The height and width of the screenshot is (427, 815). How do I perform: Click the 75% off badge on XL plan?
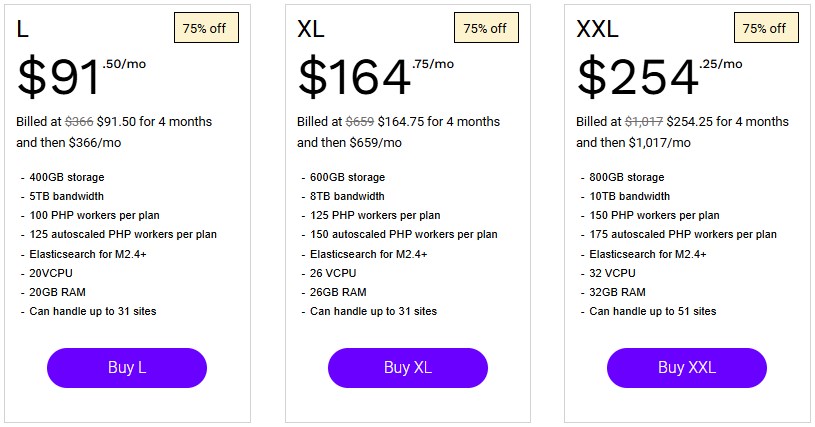point(485,29)
